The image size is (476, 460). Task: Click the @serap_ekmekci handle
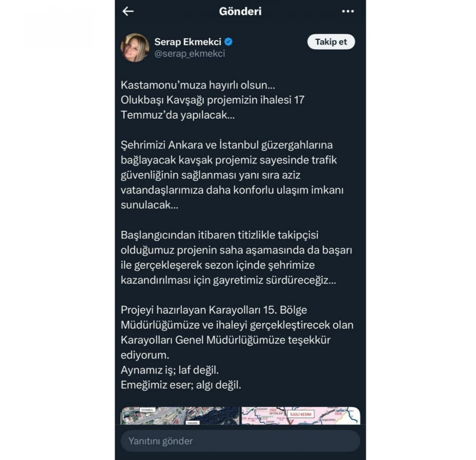[x=190, y=54]
